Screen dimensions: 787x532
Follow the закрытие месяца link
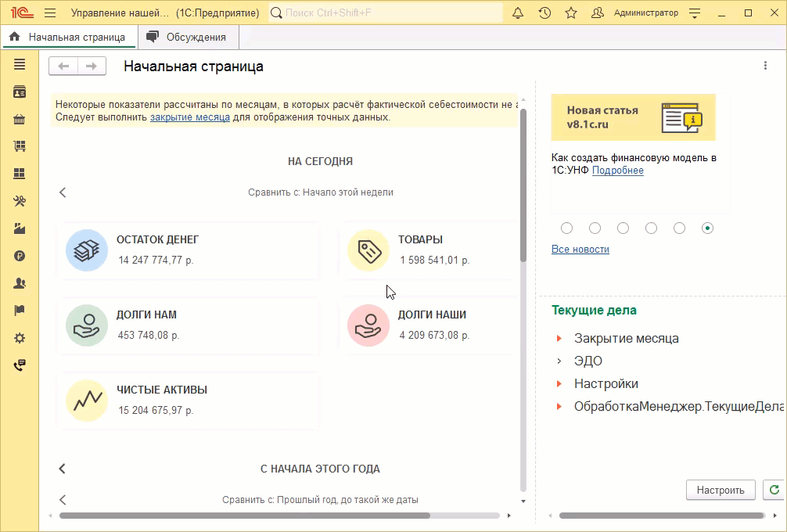190,117
